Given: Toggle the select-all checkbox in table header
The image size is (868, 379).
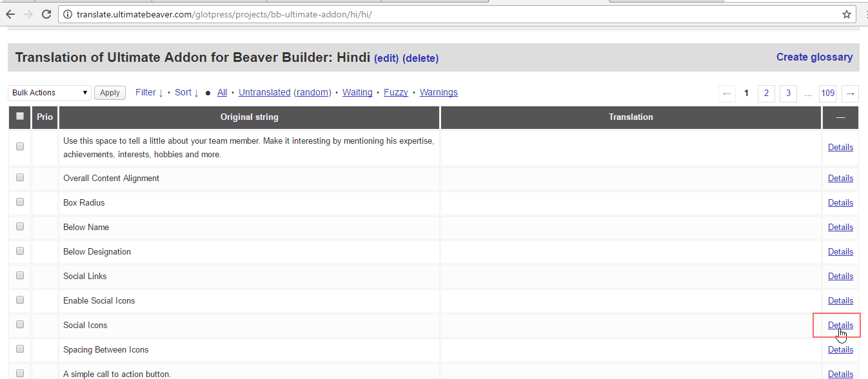Looking at the screenshot, I should (x=20, y=116).
